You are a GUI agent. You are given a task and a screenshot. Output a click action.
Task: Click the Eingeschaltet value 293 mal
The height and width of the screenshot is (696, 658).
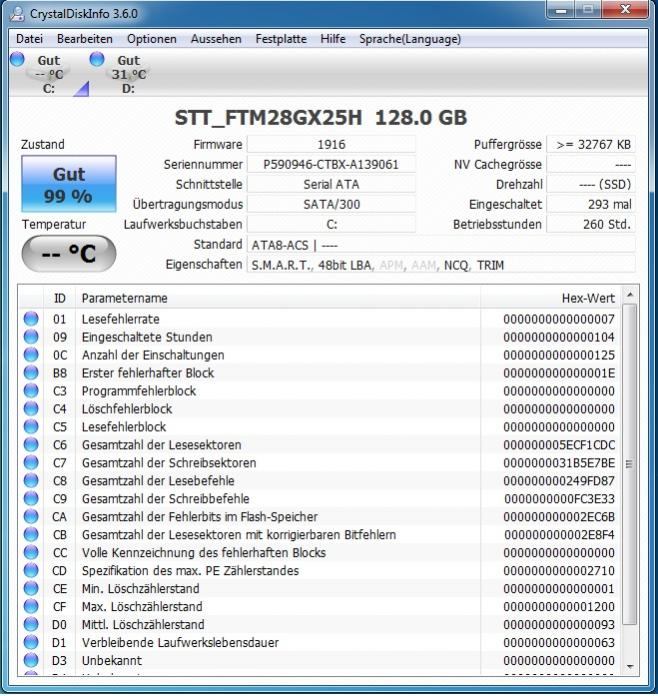click(591, 205)
